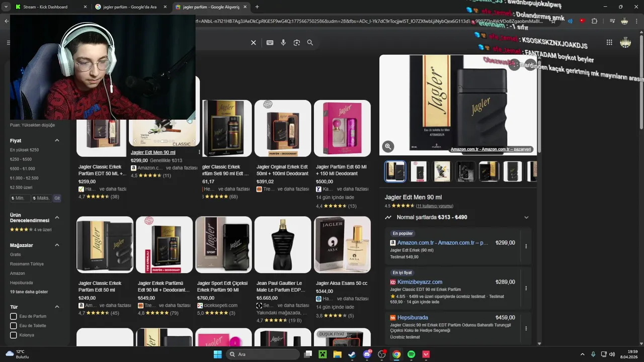Open a new Chrome tab
Screen dimensions: 644x362
pyautogui.click(x=257, y=7)
